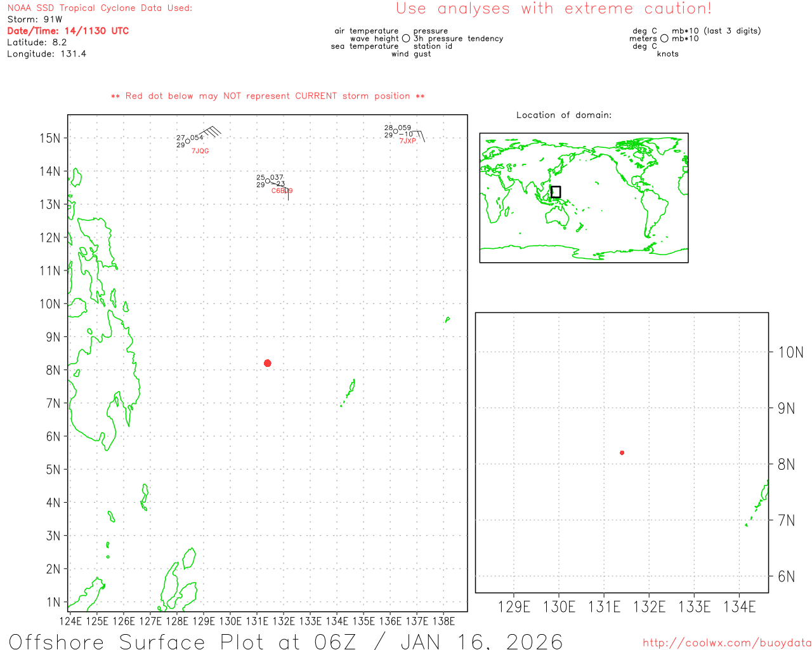Image resolution: width=812 pixels, height=650 pixels.
Task: Click the 'Location of domain:' label
Action: pyautogui.click(x=563, y=115)
